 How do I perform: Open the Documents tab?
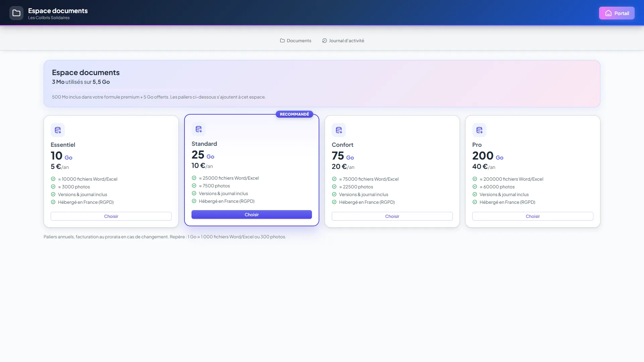296,41
